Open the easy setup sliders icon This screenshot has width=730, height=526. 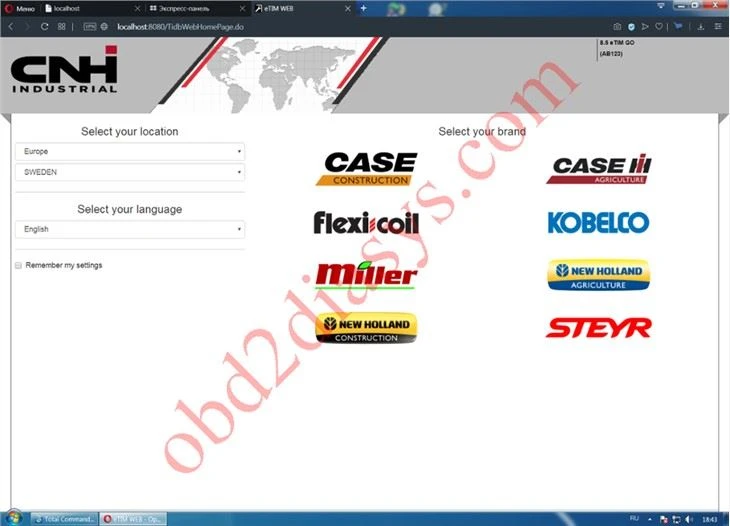718,27
